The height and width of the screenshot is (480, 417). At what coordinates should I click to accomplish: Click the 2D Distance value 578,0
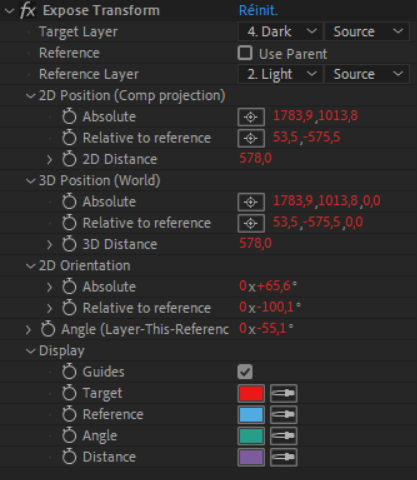[256, 158]
